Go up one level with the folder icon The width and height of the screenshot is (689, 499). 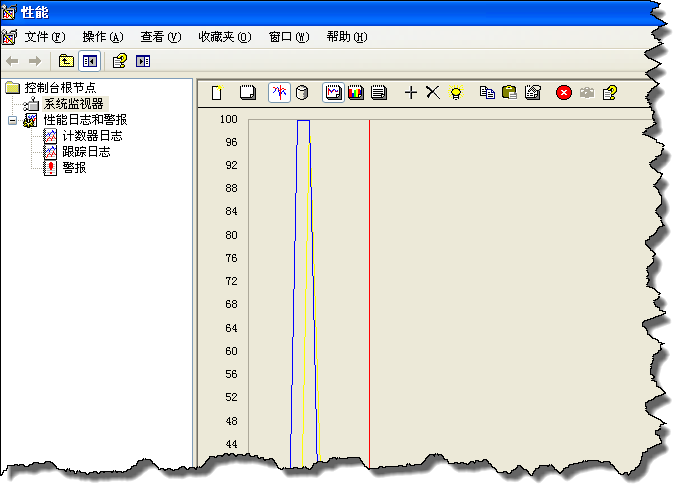coord(66,61)
